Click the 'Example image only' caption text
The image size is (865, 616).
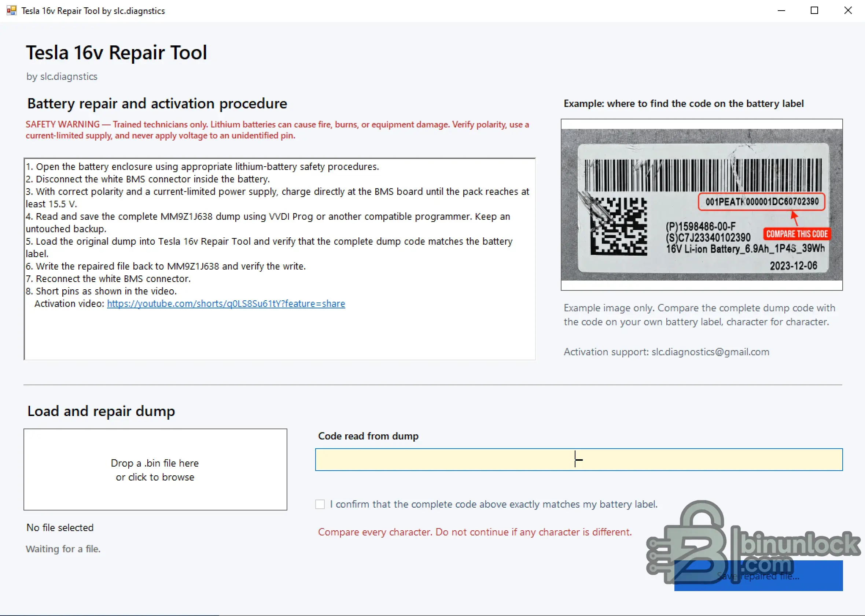(700, 315)
